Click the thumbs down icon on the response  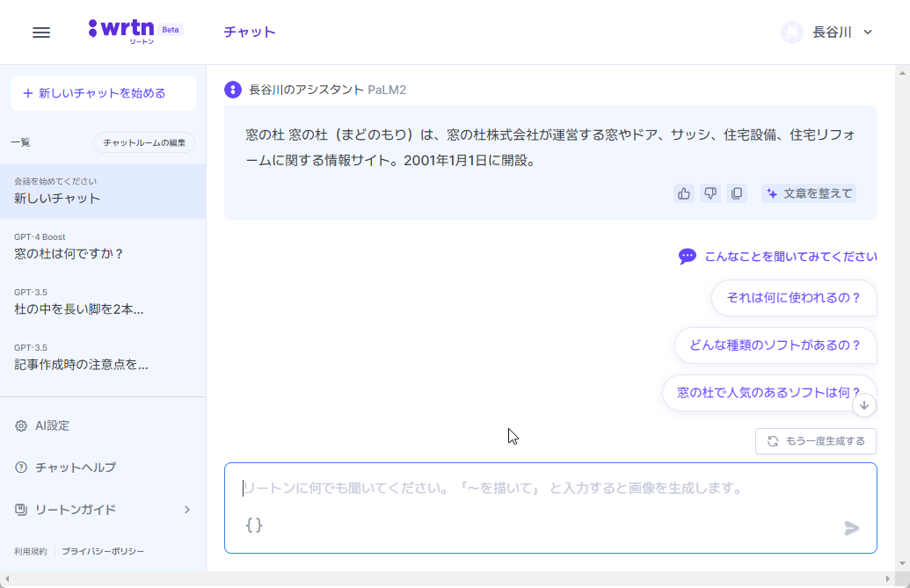pyautogui.click(x=710, y=192)
